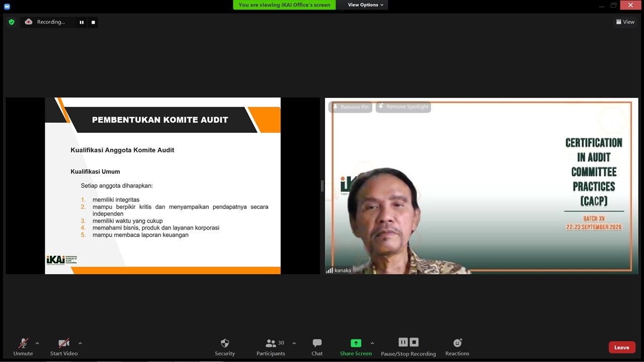The width and height of the screenshot is (644, 362).
Task: Remove Pin from the speaker video
Action: click(x=350, y=107)
